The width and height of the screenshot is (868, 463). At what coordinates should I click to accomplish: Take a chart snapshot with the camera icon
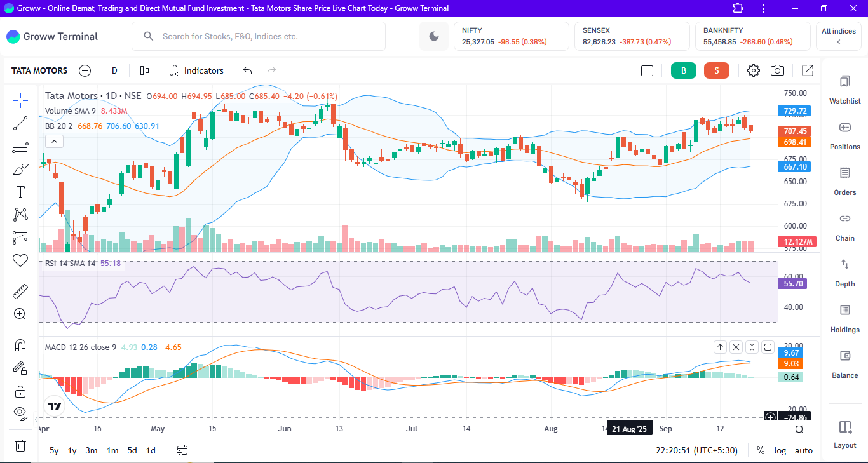[776, 70]
